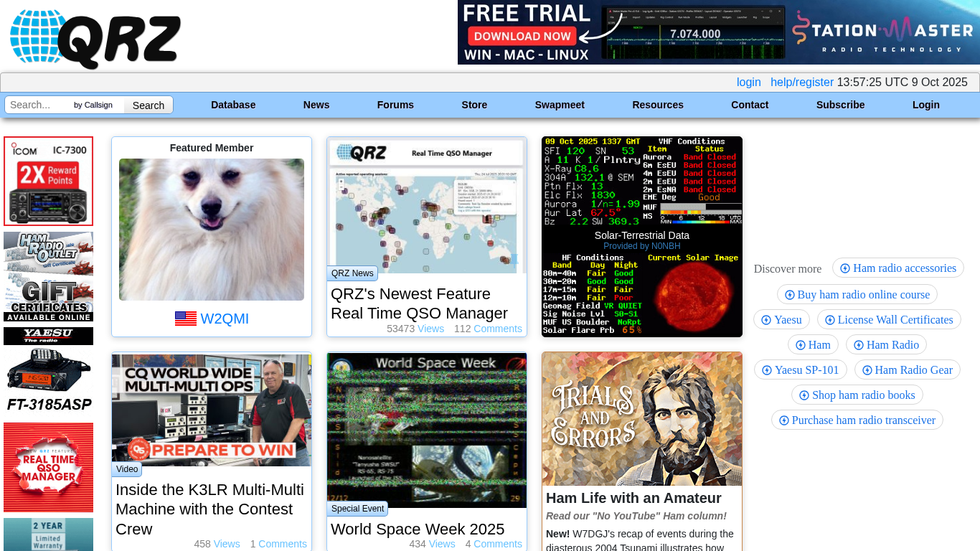Click the US flag icon beside W2QMI
Screen dimensions: 980x551
tap(186, 319)
